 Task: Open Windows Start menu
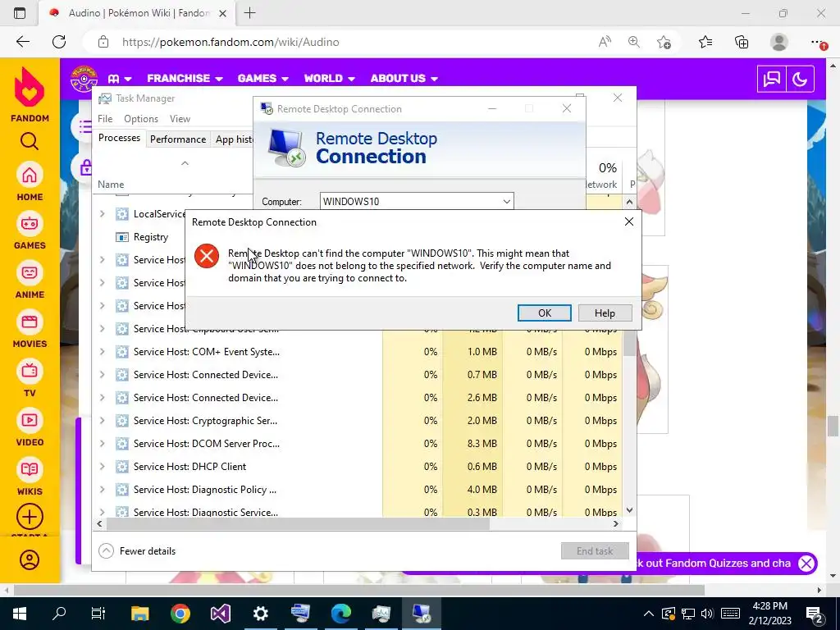pos(20,614)
